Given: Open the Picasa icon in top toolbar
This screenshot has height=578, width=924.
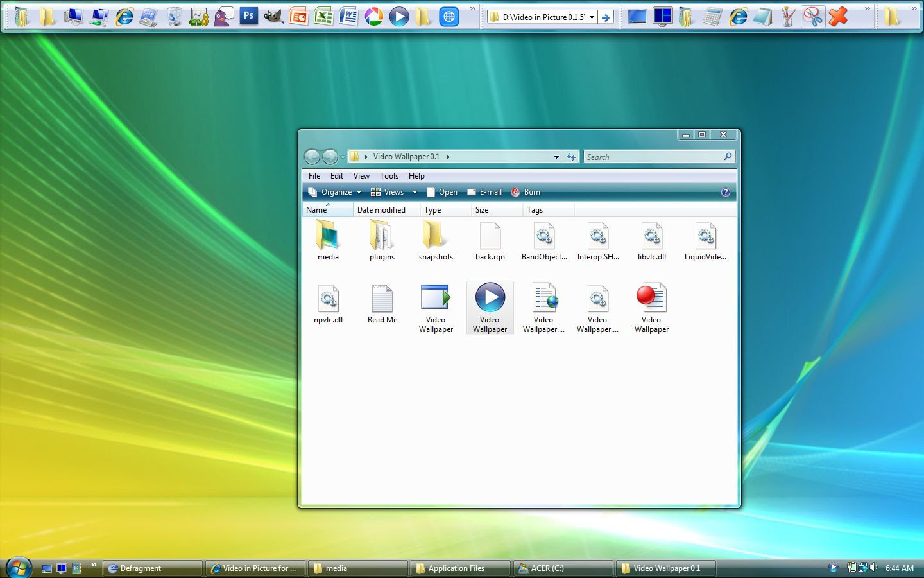Looking at the screenshot, I should click(x=373, y=17).
